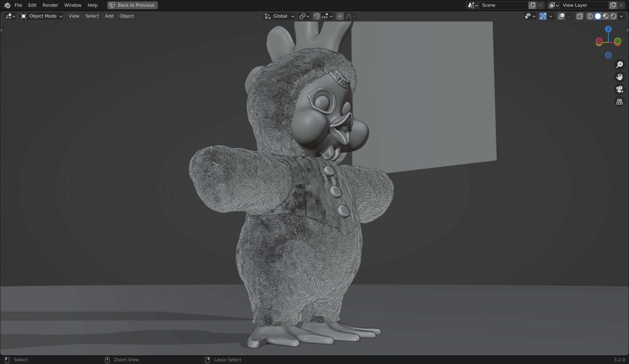Click the Blender logo icon
The image size is (629, 364).
point(7,5)
